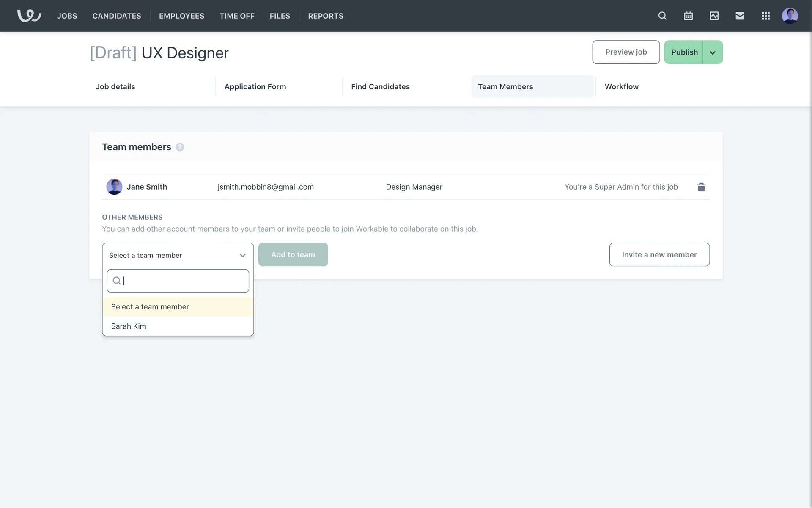The width and height of the screenshot is (812, 508).
Task: Open the apps grid icon
Action: [765, 16]
